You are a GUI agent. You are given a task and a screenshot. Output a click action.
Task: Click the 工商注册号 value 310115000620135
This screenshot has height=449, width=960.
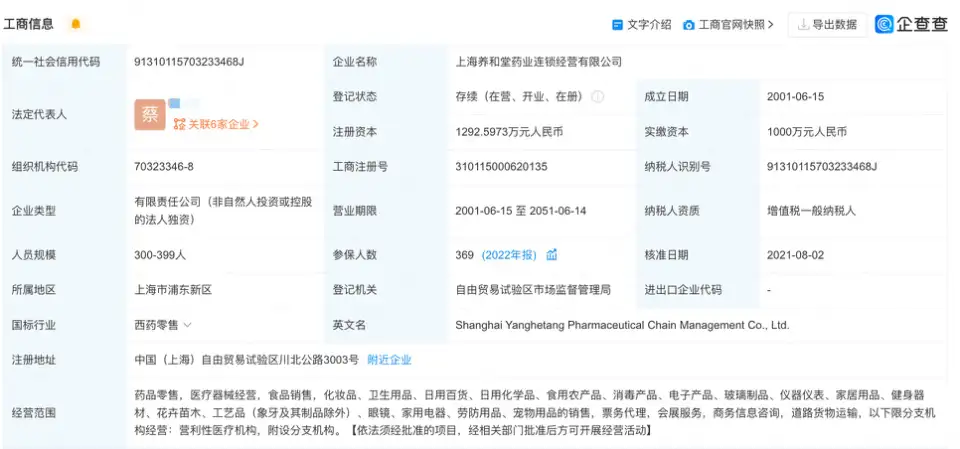(x=501, y=167)
